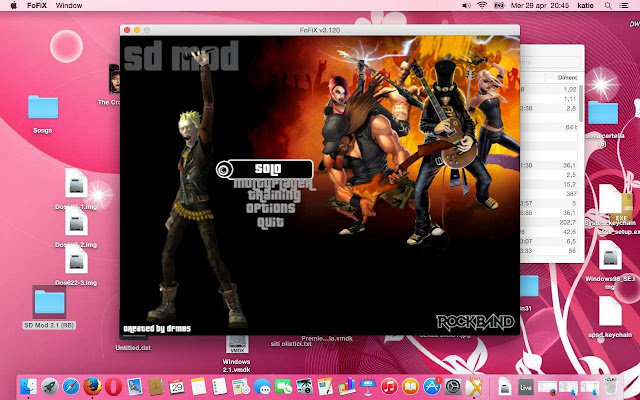Open Finder from the Dock
The width and height of the screenshot is (640, 400).
tap(28, 386)
